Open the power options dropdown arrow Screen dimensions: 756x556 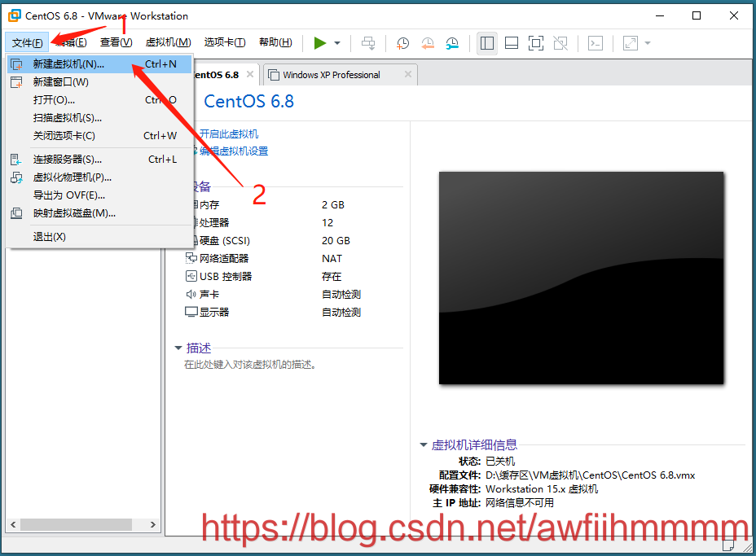[337, 43]
